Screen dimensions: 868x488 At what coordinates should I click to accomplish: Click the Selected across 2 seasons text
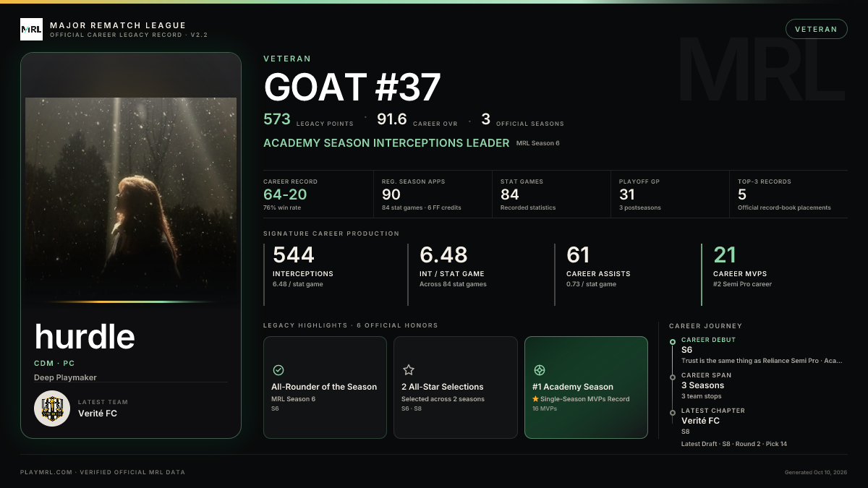[443, 399]
